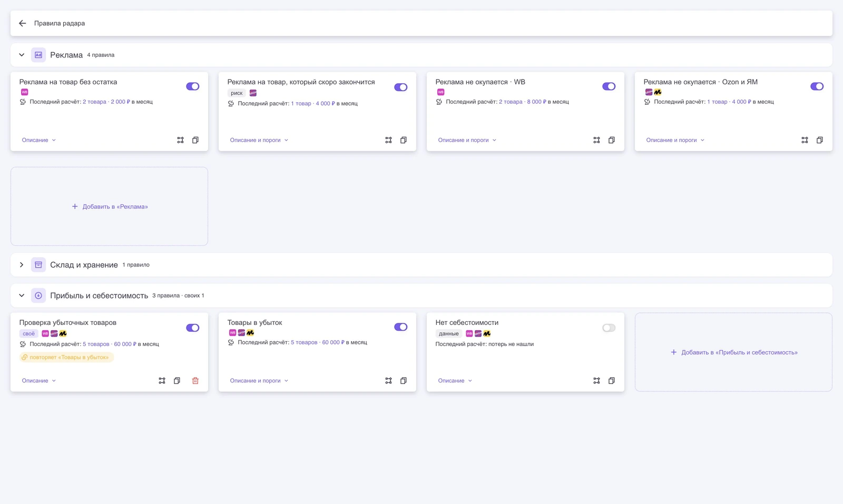Open «2 товара · 8 000 ₽» result link
The width and height of the screenshot is (843, 504).
click(523, 102)
